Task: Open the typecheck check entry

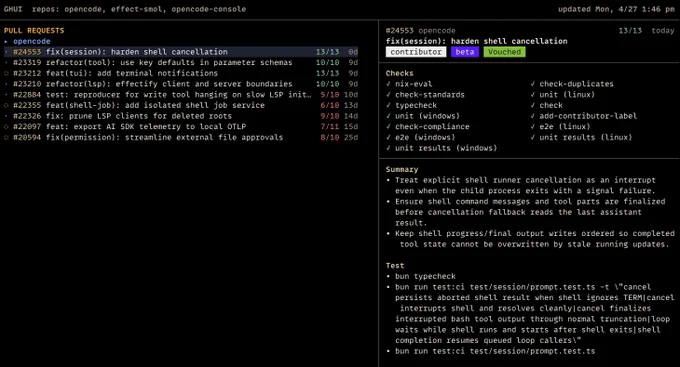Action: click(x=412, y=105)
